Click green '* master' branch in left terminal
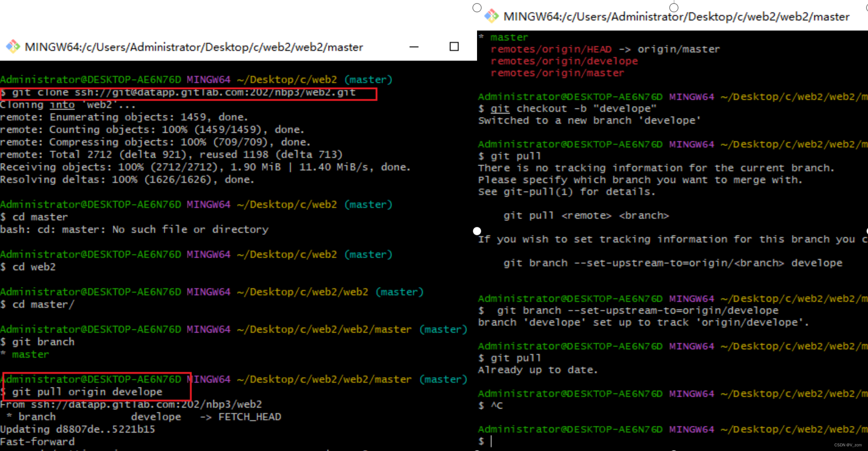The height and width of the screenshot is (451, 868). click(30, 355)
